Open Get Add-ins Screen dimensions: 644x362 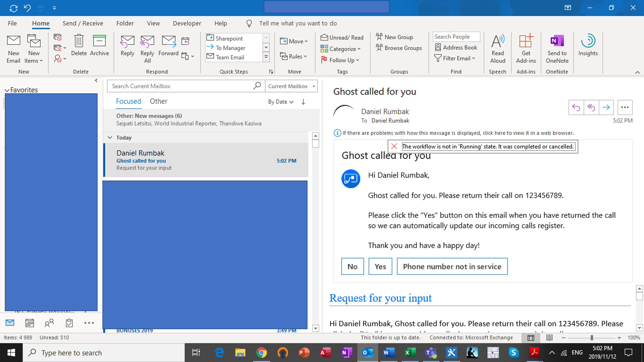pyautogui.click(x=526, y=49)
